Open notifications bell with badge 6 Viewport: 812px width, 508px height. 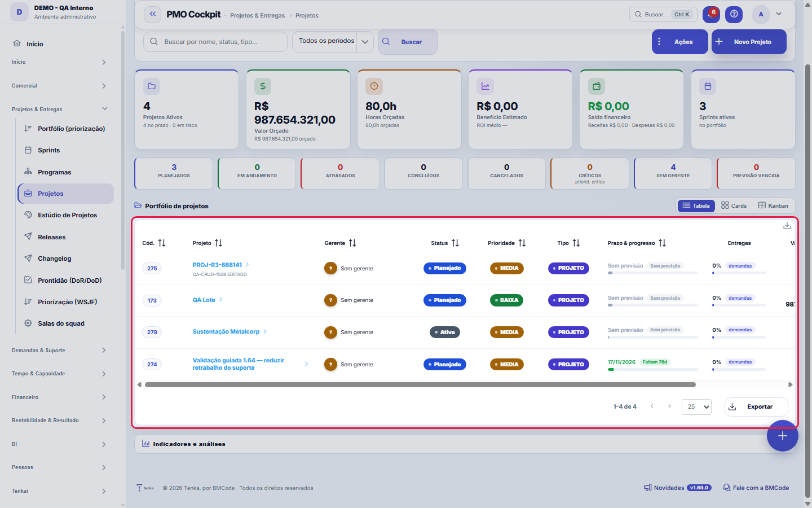[x=710, y=14]
